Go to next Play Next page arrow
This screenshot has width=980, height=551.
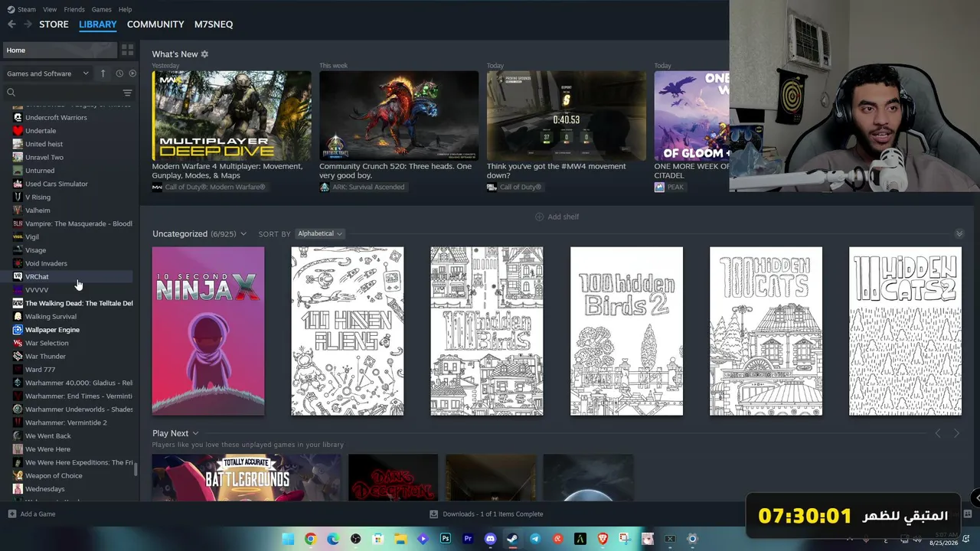click(956, 433)
